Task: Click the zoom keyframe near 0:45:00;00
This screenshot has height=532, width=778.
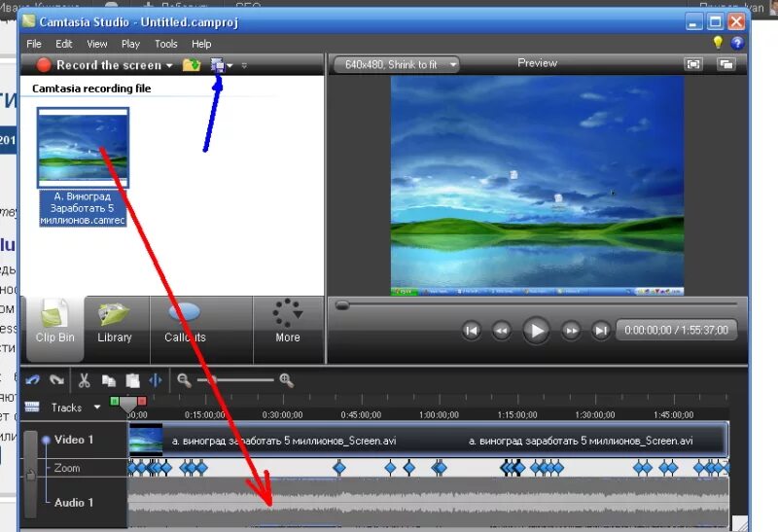Action: click(x=339, y=467)
